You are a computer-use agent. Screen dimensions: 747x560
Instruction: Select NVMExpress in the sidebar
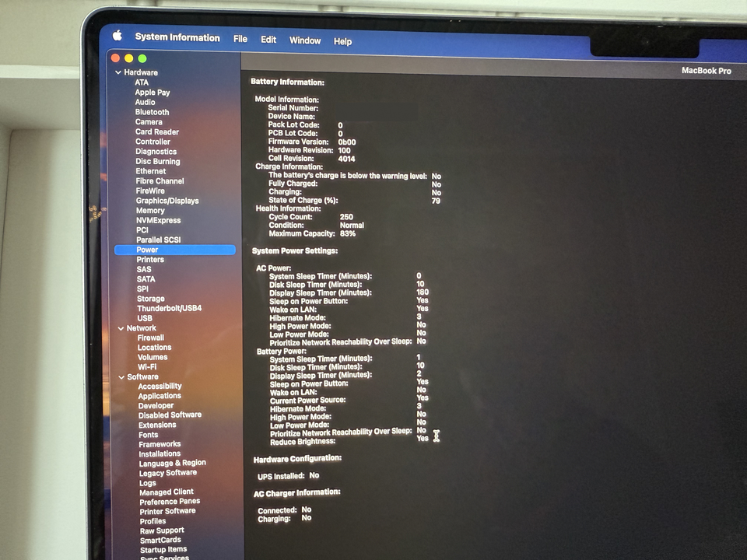pos(158,220)
